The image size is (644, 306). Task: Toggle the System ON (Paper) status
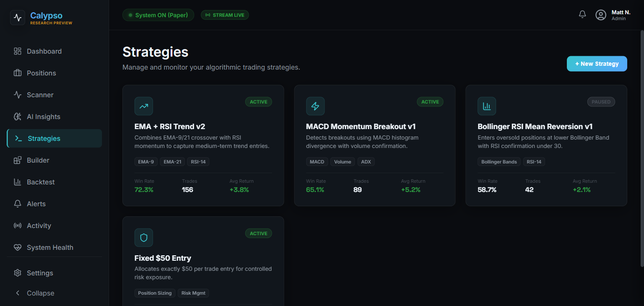point(158,15)
